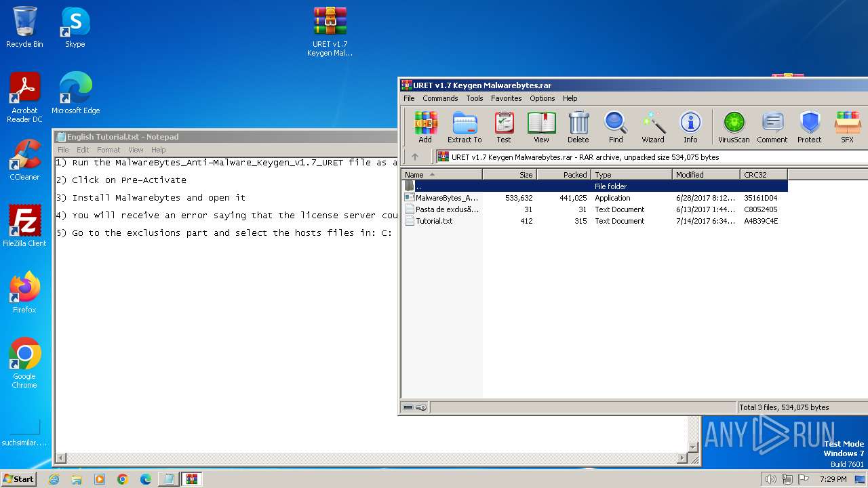Click the Protect archive icon
868x488 pixels.
point(810,127)
